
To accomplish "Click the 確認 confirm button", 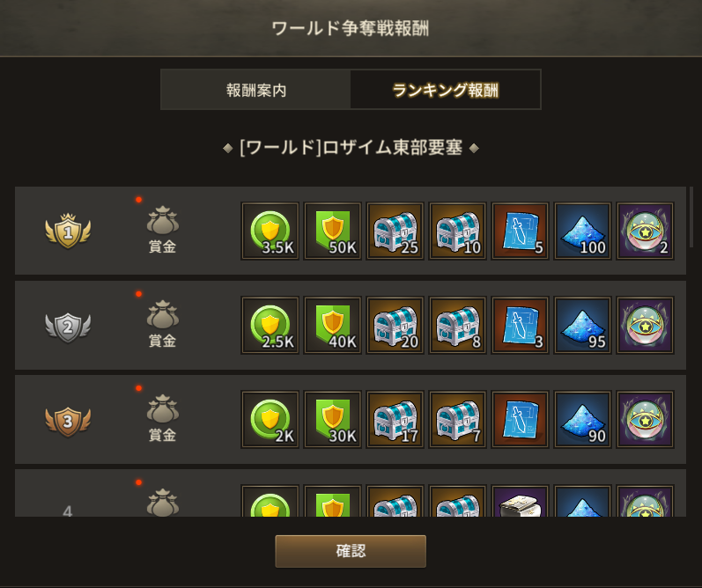I will [351, 551].
